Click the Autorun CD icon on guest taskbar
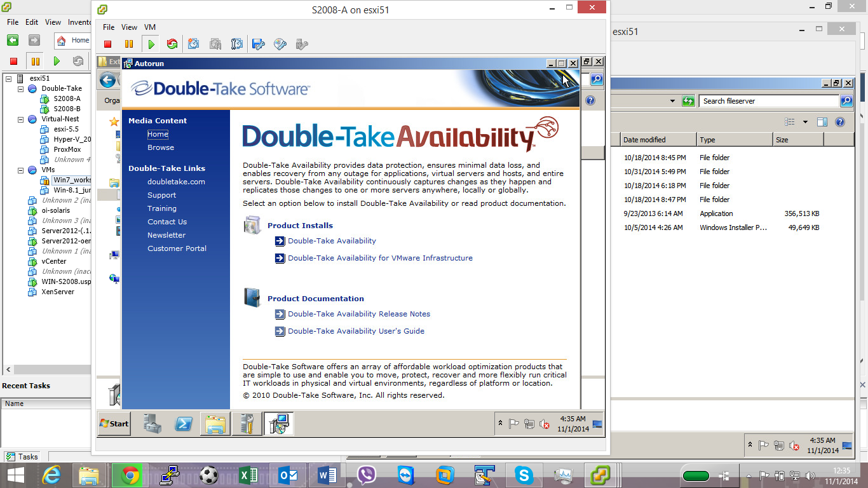 coord(278,424)
